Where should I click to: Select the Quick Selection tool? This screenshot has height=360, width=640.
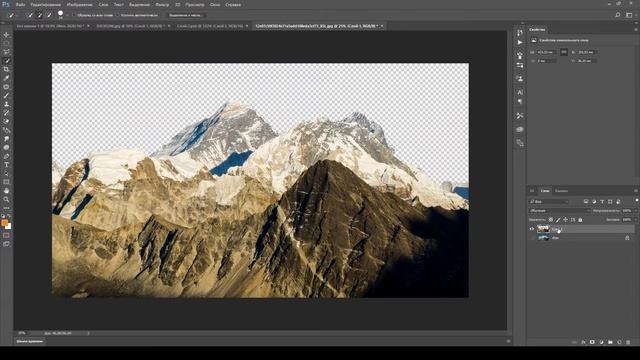pyautogui.click(x=6, y=61)
